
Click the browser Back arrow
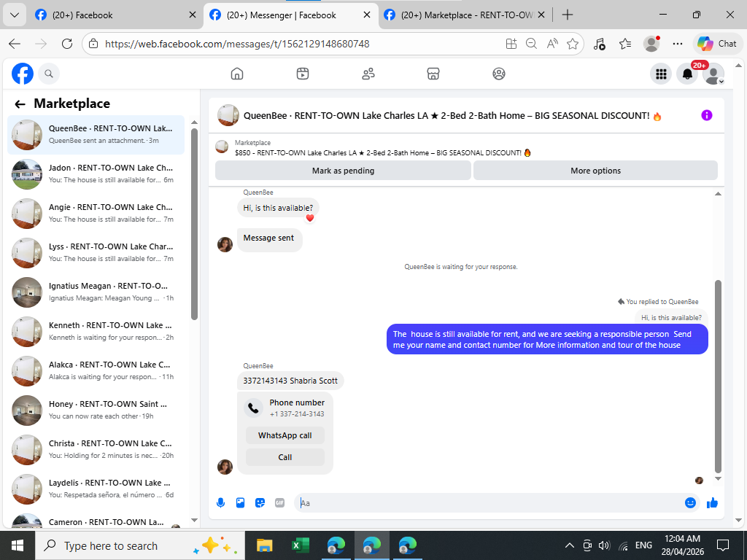pyautogui.click(x=15, y=44)
